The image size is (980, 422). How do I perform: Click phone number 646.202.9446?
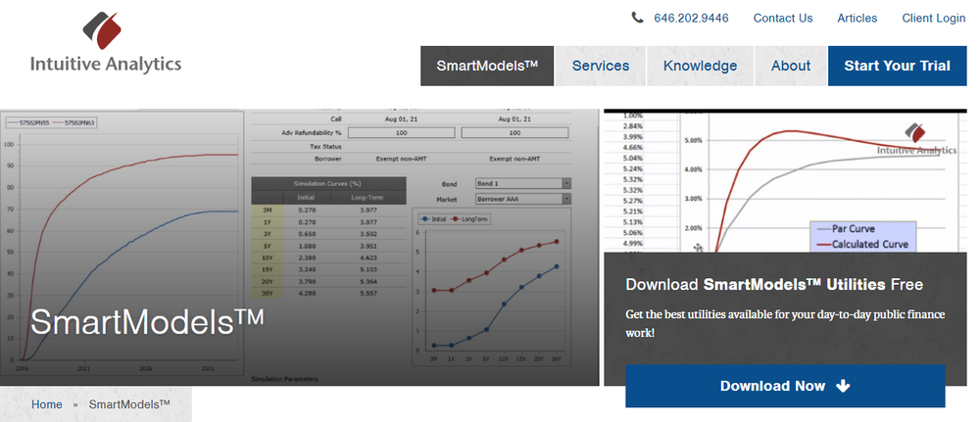click(691, 18)
